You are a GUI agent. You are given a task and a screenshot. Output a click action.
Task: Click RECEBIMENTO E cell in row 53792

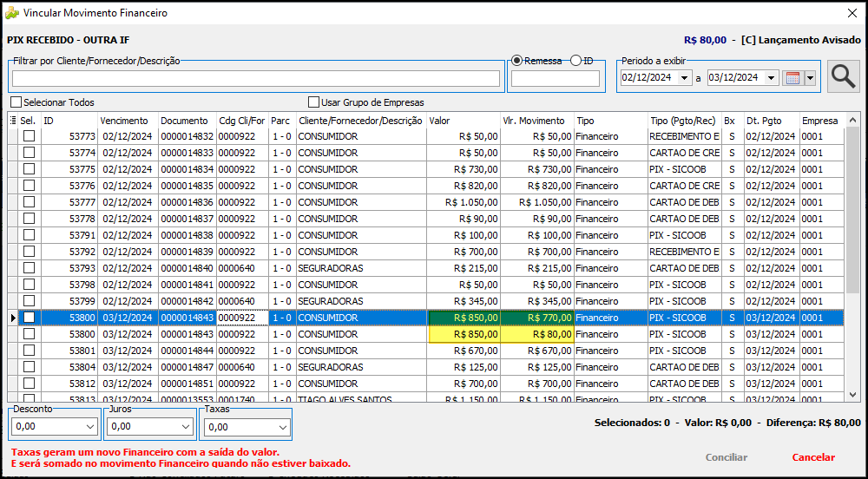pos(685,252)
